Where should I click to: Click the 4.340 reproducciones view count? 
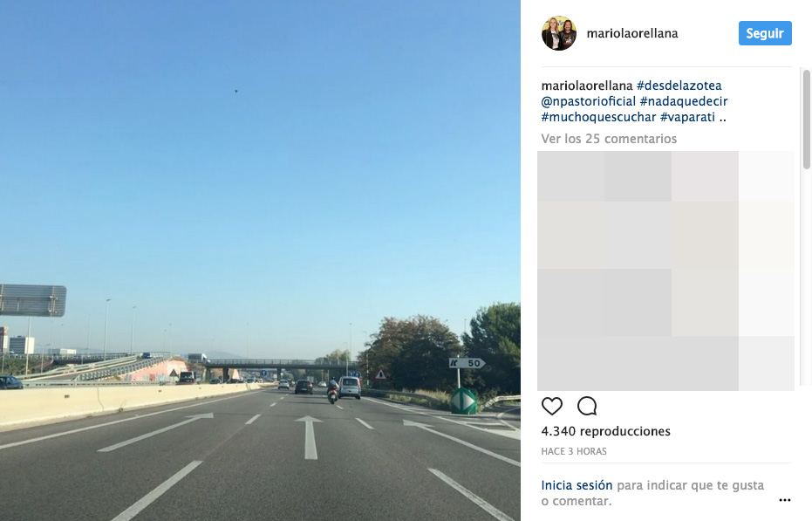(x=605, y=431)
